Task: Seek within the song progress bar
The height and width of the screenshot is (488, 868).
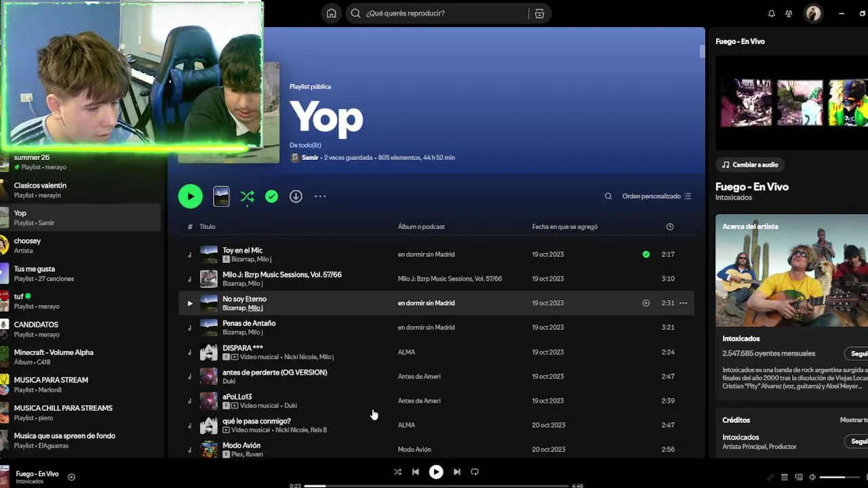Action: 435,485
